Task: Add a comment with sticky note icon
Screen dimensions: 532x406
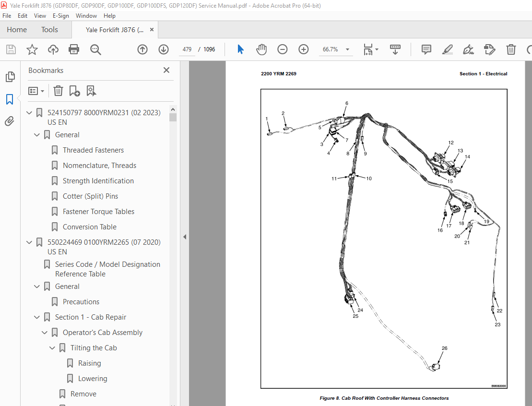Action: [426, 49]
